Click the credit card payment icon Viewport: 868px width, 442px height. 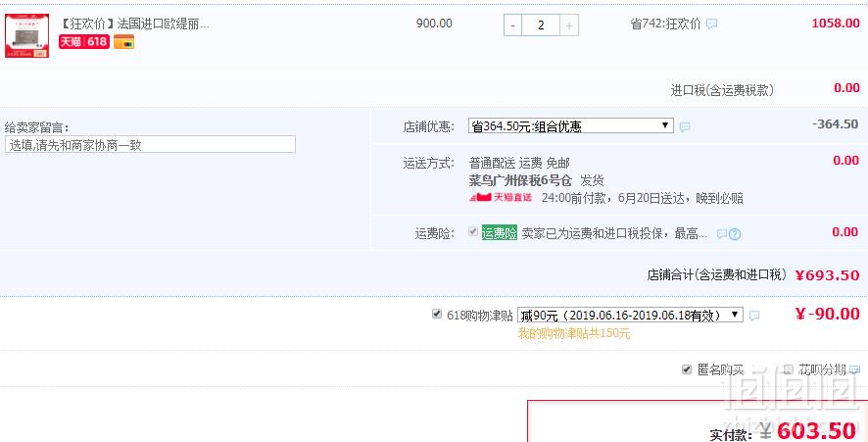point(124,41)
